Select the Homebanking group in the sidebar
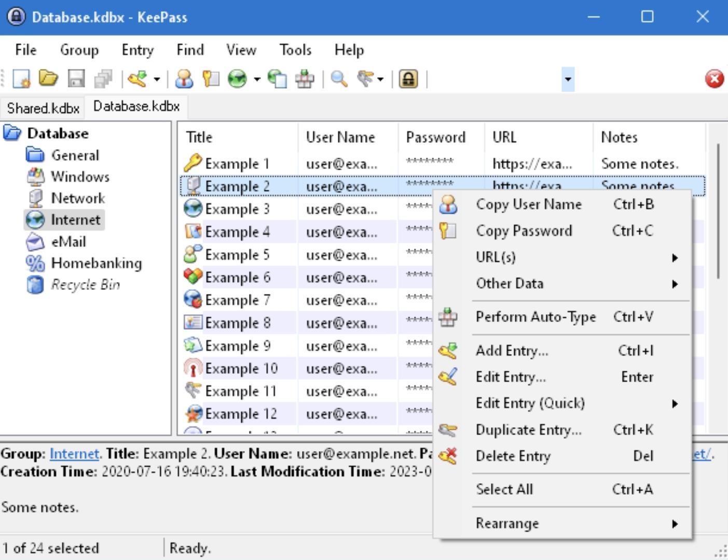The height and width of the screenshot is (560, 728). click(96, 263)
